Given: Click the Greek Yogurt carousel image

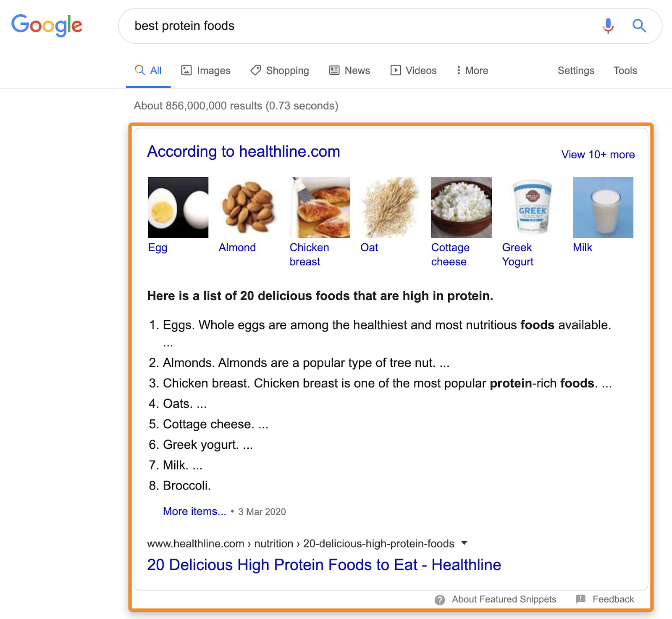Looking at the screenshot, I should click(531, 207).
